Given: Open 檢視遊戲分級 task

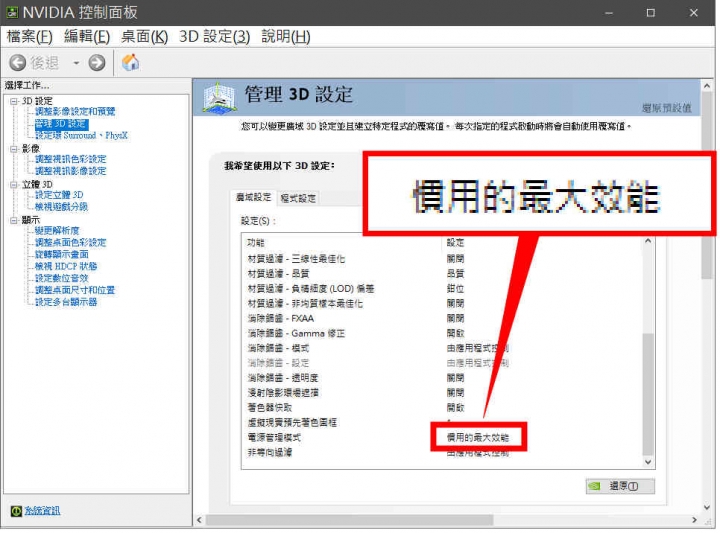Looking at the screenshot, I should (x=62, y=207).
